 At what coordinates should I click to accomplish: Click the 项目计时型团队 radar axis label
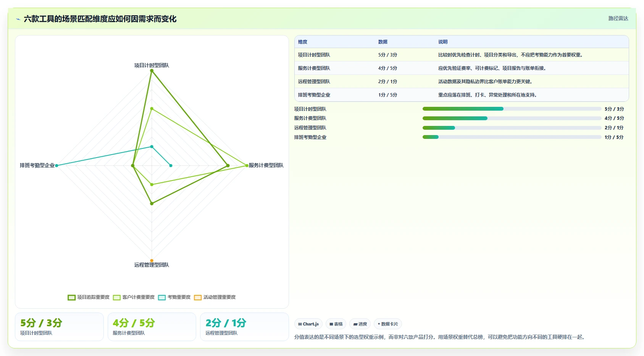(152, 65)
